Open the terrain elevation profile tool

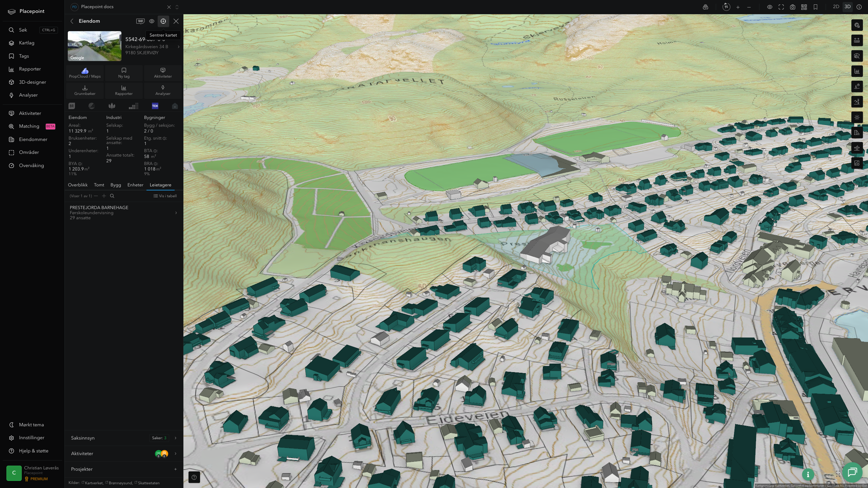click(857, 102)
